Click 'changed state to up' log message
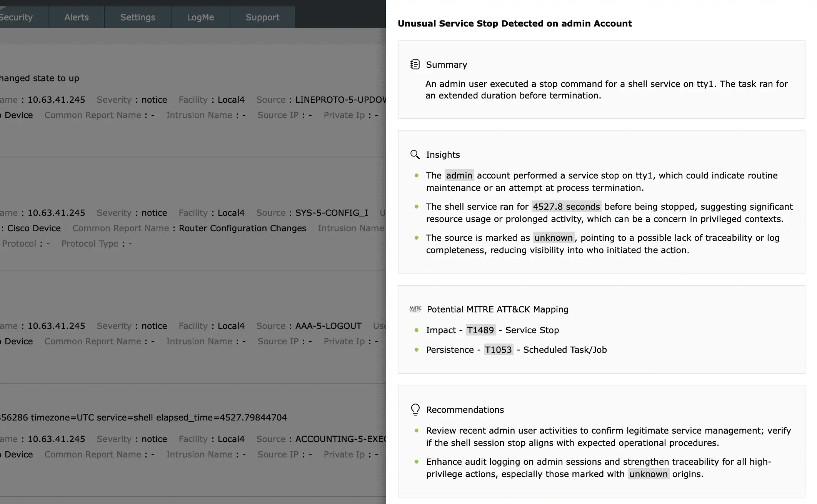 [40, 78]
